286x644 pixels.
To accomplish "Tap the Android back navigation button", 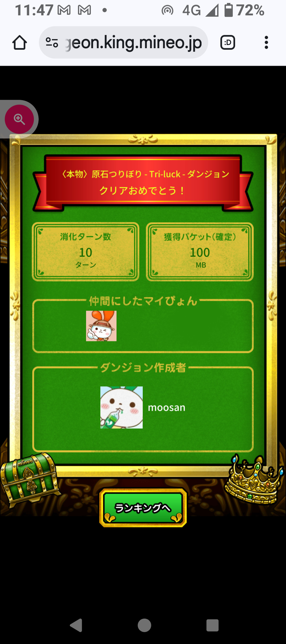I will [x=76, y=625].
